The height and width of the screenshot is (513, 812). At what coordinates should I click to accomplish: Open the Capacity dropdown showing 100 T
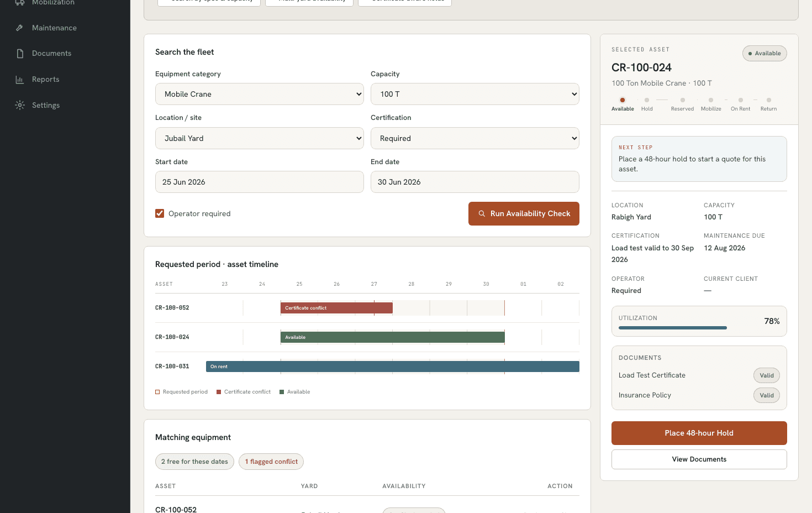475,94
